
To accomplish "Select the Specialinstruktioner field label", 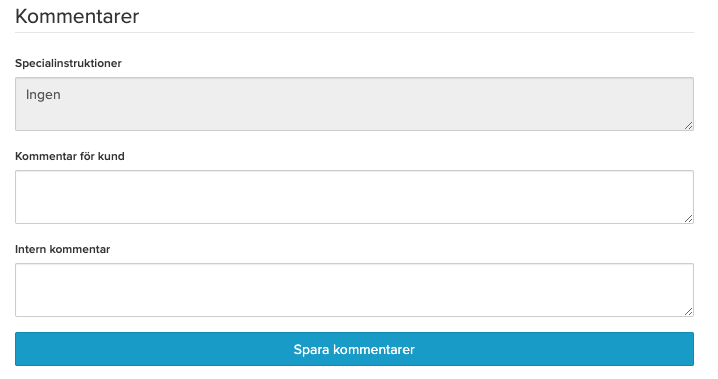I will pos(68,63).
